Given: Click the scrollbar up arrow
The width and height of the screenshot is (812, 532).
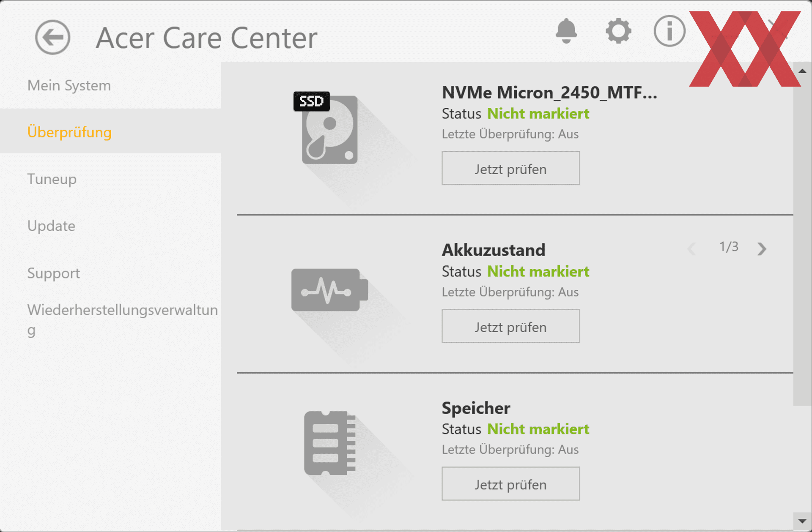Looking at the screenshot, I should pos(802,71).
